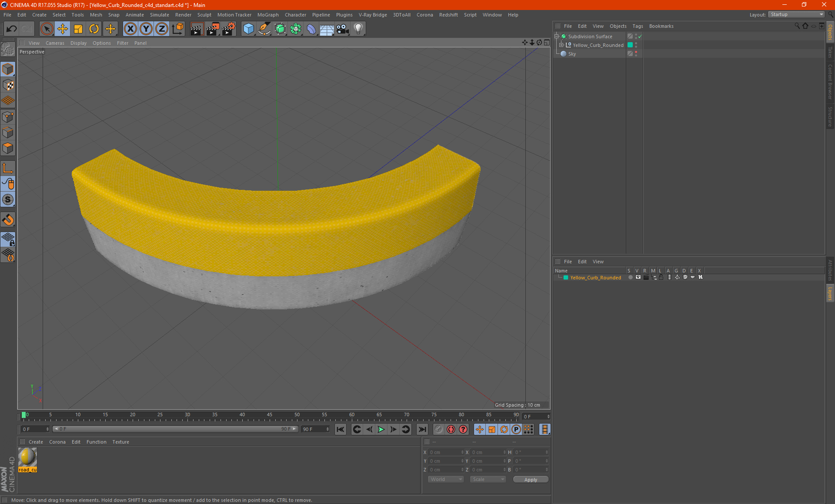Add a Camera object

click(x=343, y=29)
